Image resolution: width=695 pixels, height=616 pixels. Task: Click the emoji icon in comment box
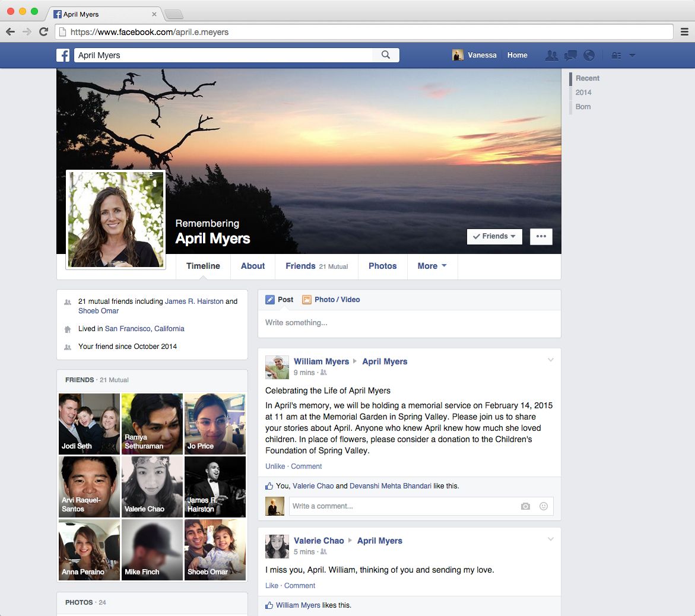pyautogui.click(x=543, y=506)
